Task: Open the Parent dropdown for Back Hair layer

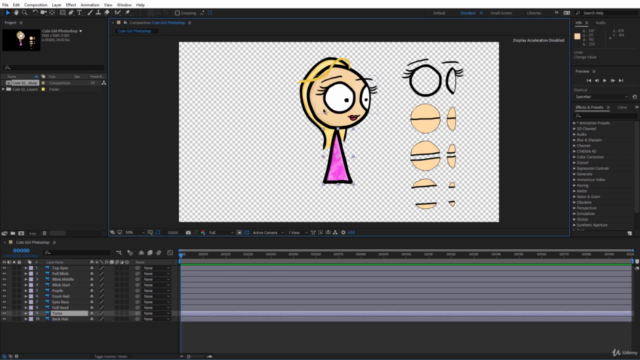Action: pos(156,319)
